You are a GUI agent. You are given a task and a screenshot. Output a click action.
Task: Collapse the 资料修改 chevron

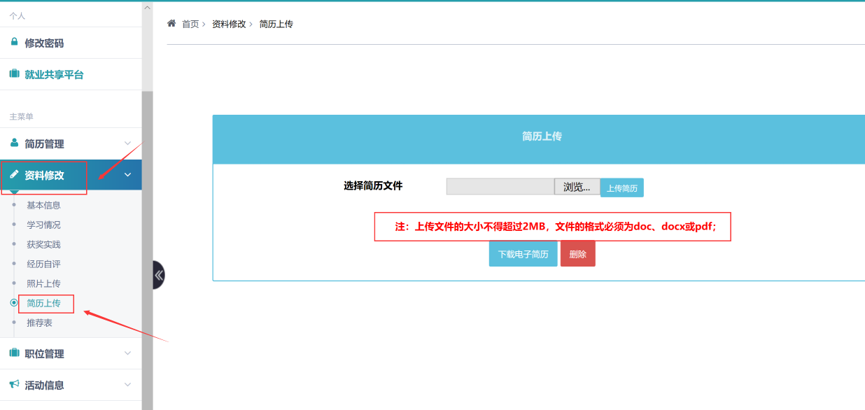(127, 175)
